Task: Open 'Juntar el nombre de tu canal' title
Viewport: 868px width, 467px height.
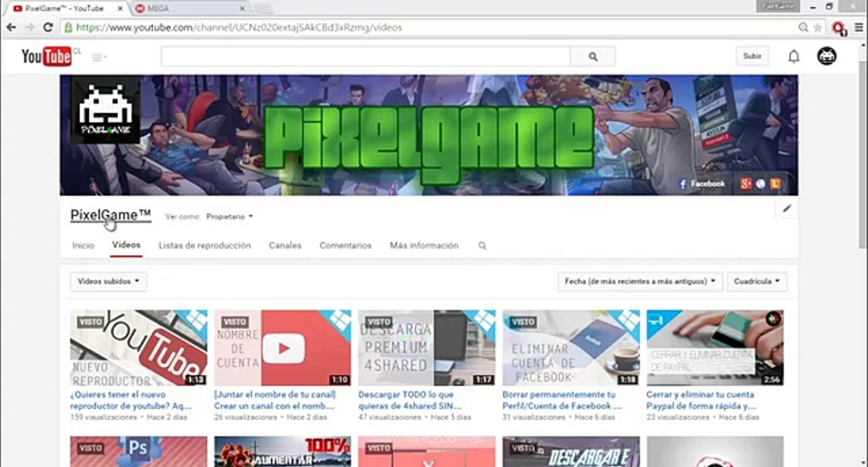Action: pos(275,400)
